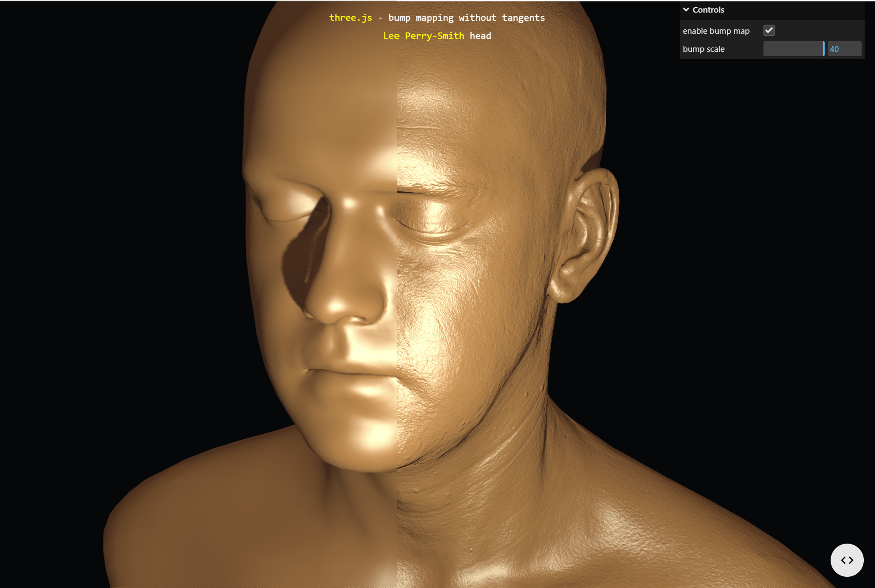Click the bump scale label text
875x588 pixels.
click(703, 49)
